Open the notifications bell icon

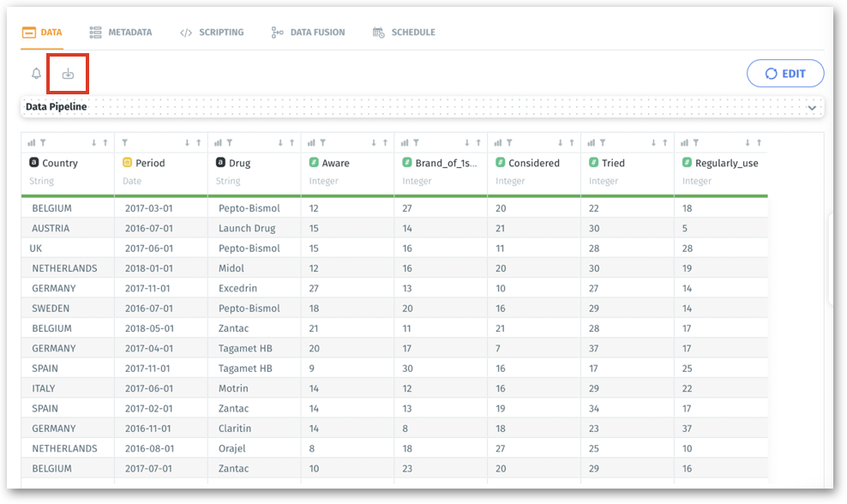click(36, 74)
